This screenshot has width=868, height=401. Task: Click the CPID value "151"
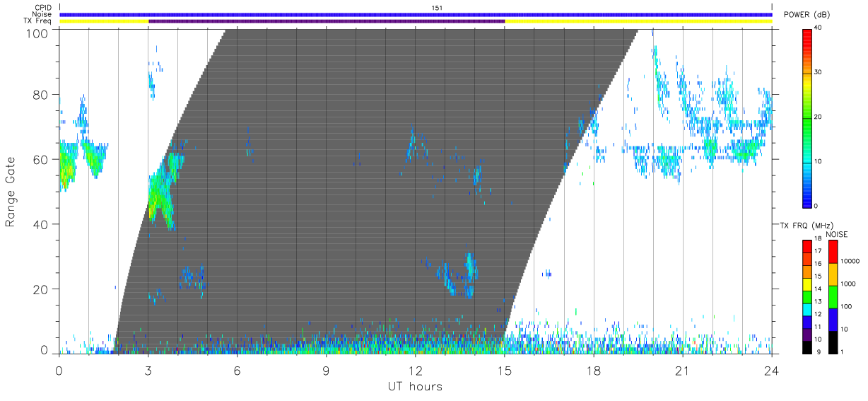coord(437,8)
